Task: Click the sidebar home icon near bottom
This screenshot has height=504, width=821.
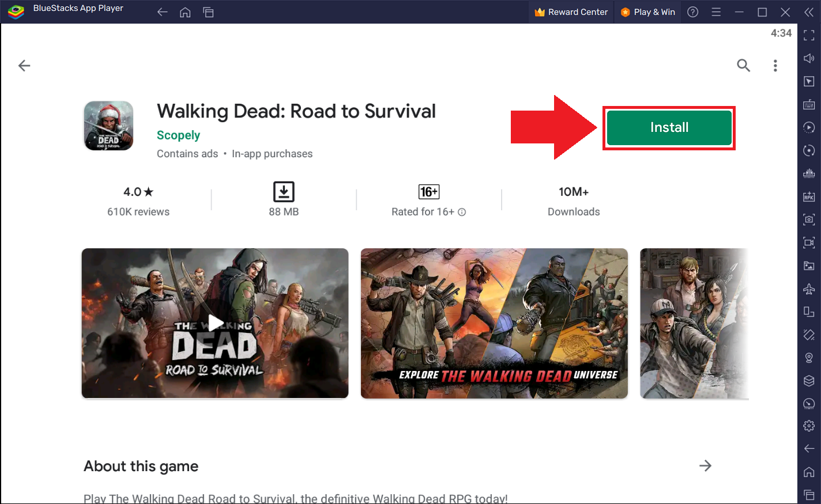Action: pos(809,472)
